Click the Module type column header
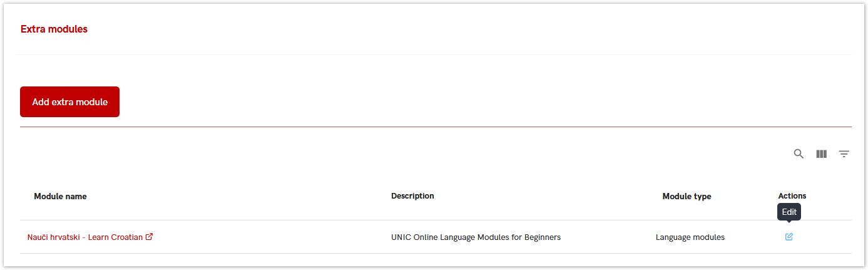 [687, 197]
